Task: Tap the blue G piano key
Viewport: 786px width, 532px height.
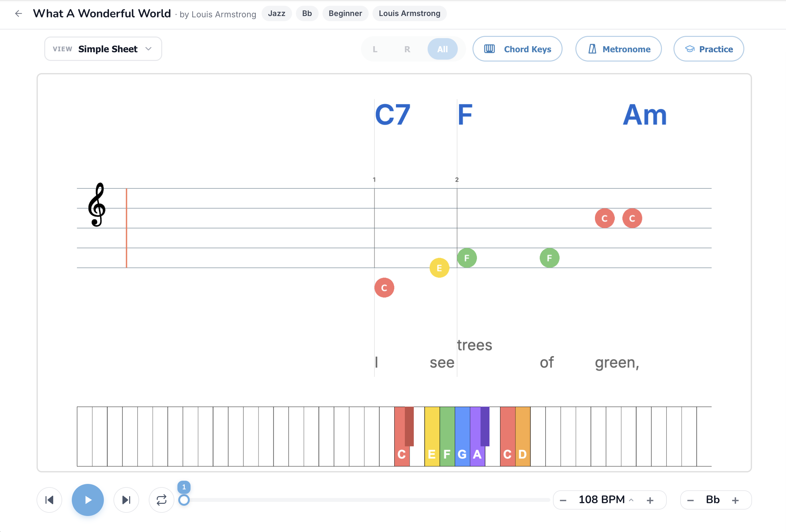Action: tap(462, 436)
